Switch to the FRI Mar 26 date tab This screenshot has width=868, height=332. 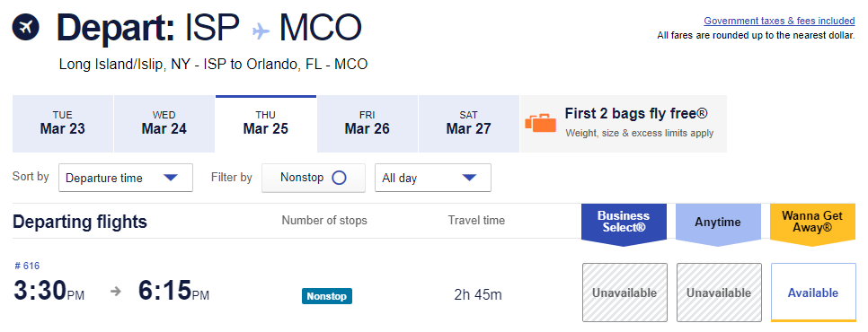pyautogui.click(x=367, y=124)
